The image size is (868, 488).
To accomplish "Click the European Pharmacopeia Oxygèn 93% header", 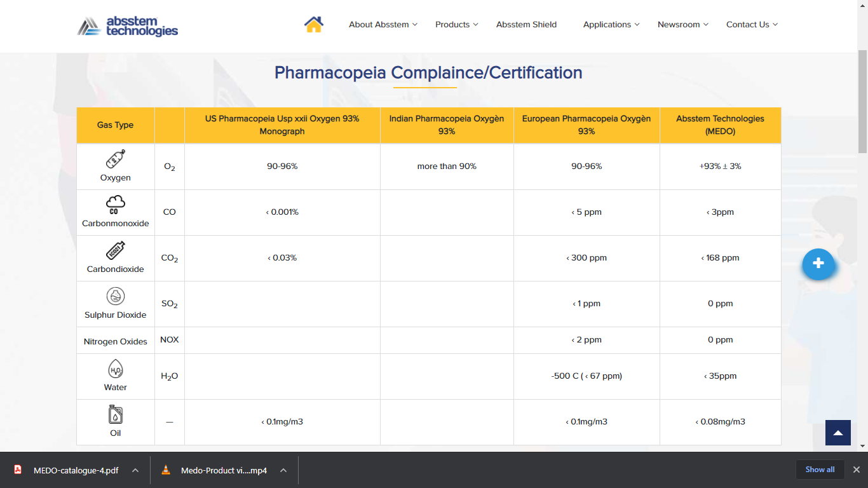I will pos(587,125).
